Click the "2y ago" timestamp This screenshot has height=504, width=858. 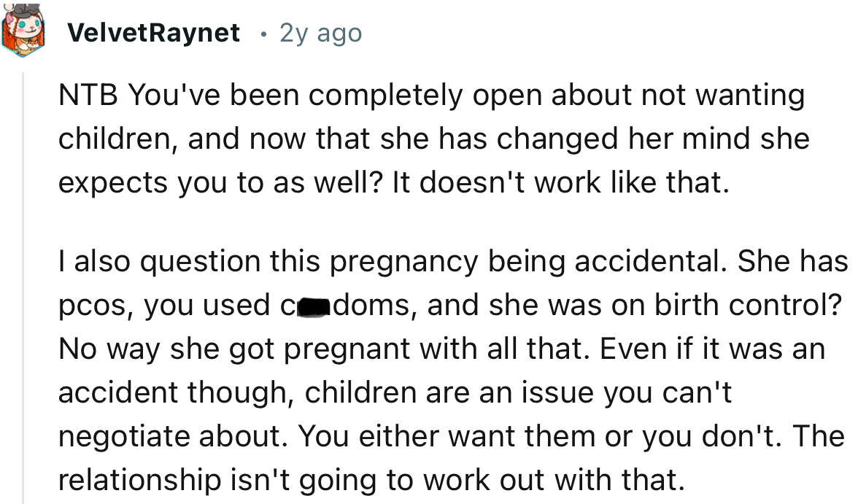pyautogui.click(x=321, y=34)
